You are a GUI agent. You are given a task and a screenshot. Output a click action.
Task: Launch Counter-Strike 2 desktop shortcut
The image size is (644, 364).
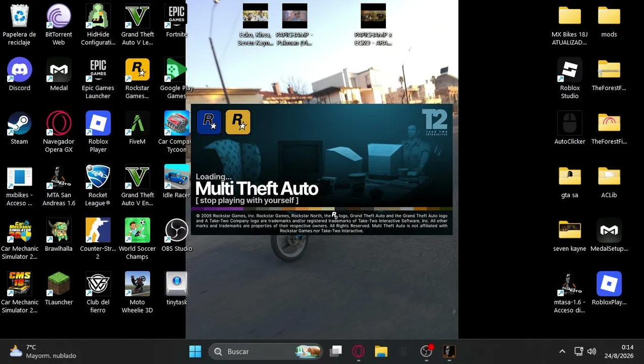[x=98, y=239]
